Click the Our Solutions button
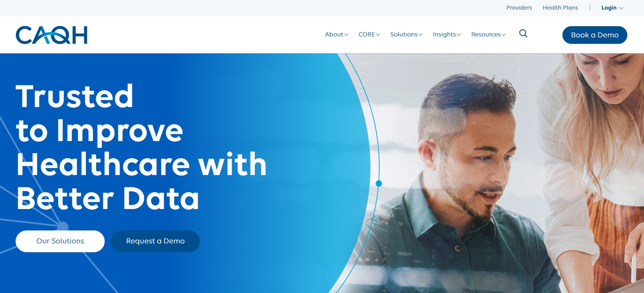644x293 pixels. point(60,241)
